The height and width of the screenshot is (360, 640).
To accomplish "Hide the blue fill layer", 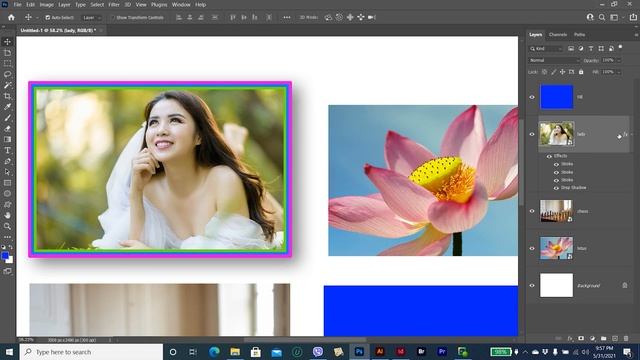I will point(532,97).
